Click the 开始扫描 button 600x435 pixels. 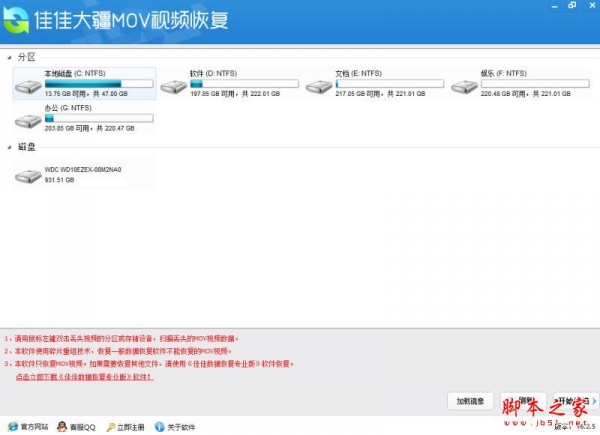point(576,401)
